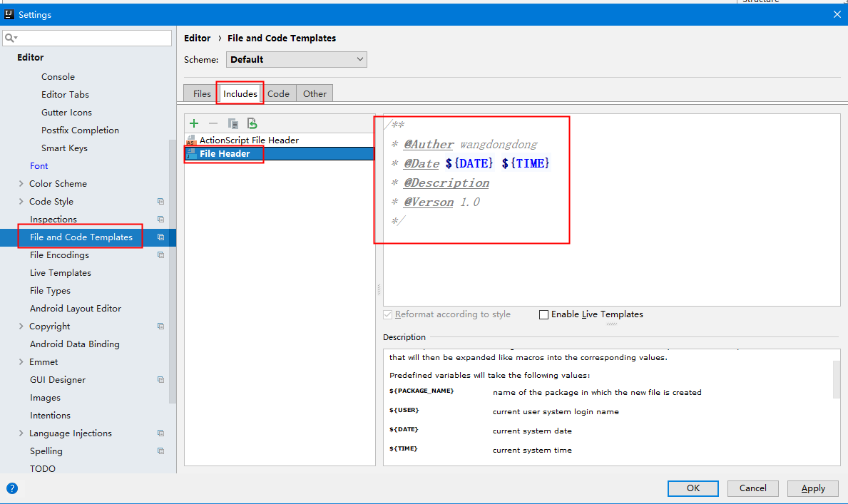The image size is (848, 504).
Task: Select File Encodings in settings tree
Action: [59, 254]
